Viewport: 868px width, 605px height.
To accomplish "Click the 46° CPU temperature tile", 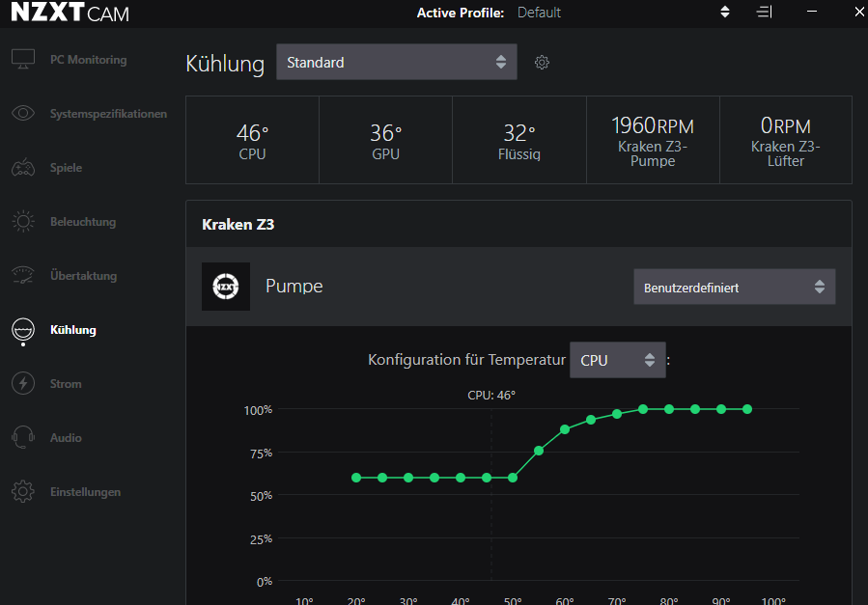I will click(x=252, y=140).
